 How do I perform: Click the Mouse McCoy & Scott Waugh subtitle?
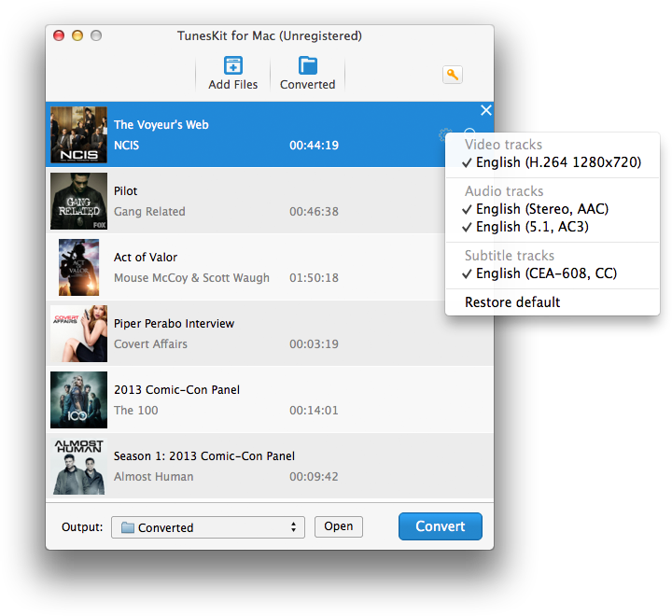(191, 278)
